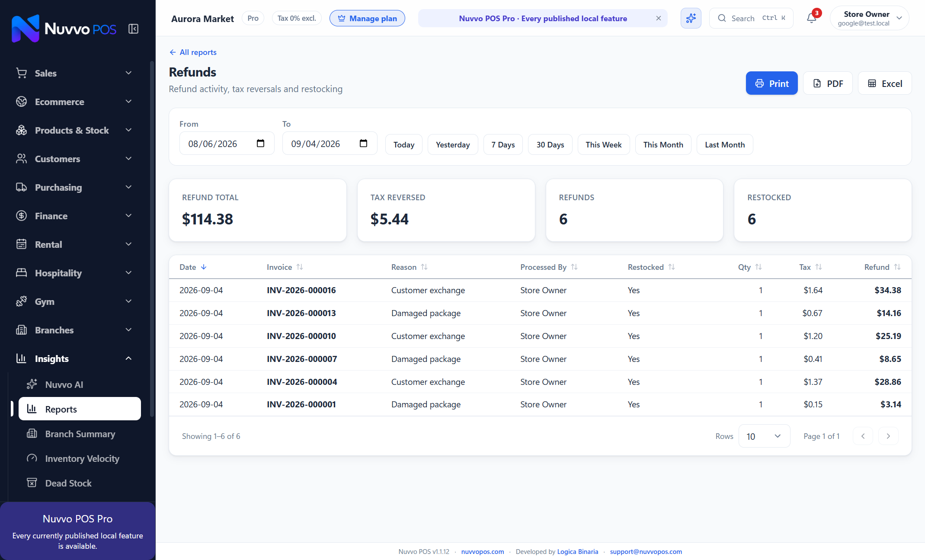This screenshot has height=560, width=925.
Task: Select Reports in sidebar
Action: (x=80, y=409)
